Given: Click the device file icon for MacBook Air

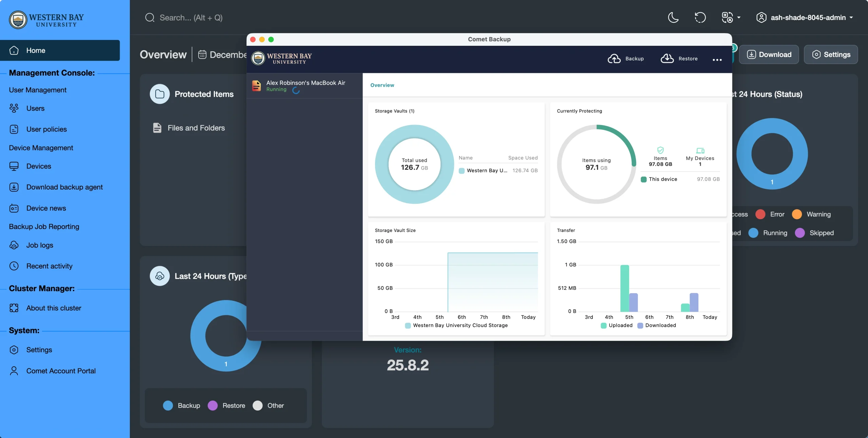Looking at the screenshot, I should tap(257, 86).
